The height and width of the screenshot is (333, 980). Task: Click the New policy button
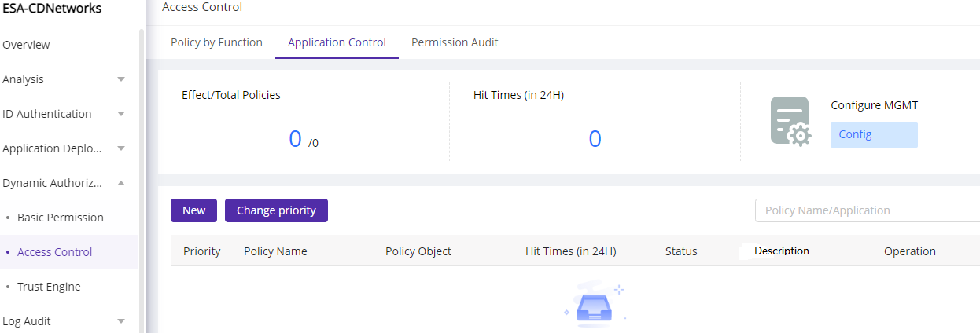pos(193,210)
